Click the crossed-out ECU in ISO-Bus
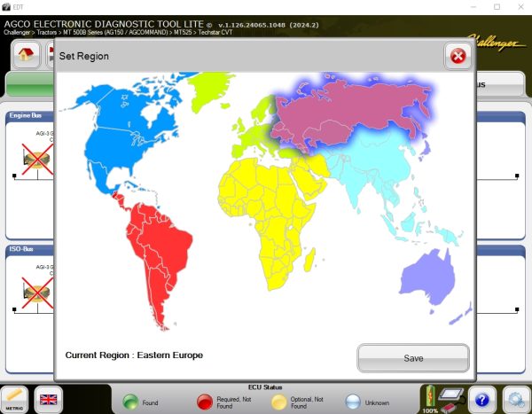The image size is (532, 414). coord(37,293)
